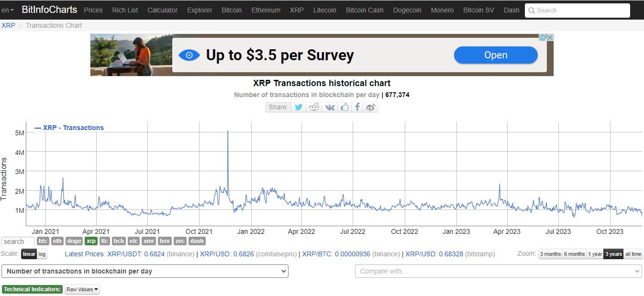This screenshot has height=296, width=644.
Task: Open Rich List in the top navigation
Action: [125, 10]
